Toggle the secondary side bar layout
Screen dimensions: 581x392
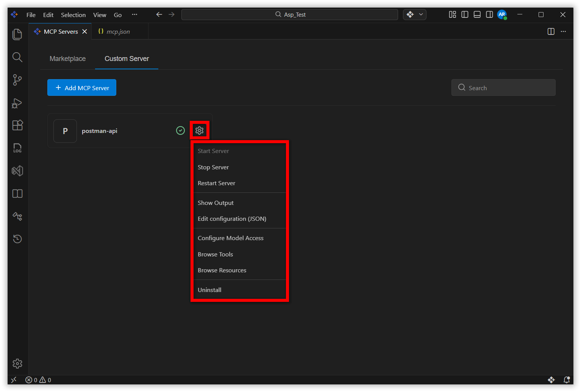[x=489, y=15]
